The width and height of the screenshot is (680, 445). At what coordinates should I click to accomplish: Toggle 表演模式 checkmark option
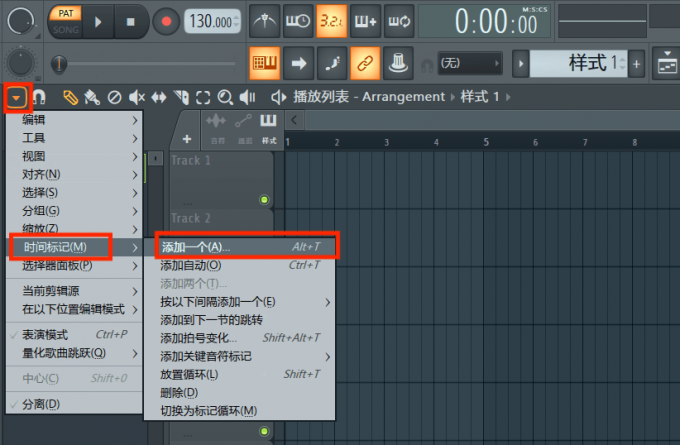[75, 335]
